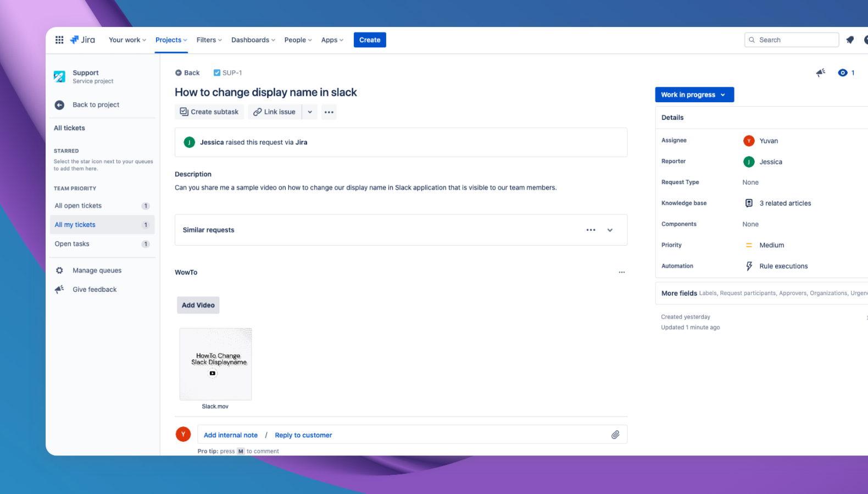868x494 pixels.
Task: Click the Search field
Action: coord(792,40)
